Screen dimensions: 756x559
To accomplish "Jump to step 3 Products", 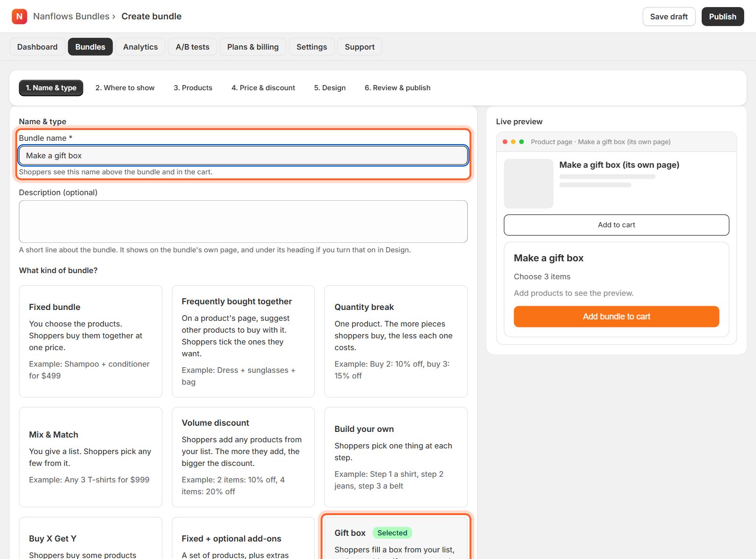I will pyautogui.click(x=193, y=88).
